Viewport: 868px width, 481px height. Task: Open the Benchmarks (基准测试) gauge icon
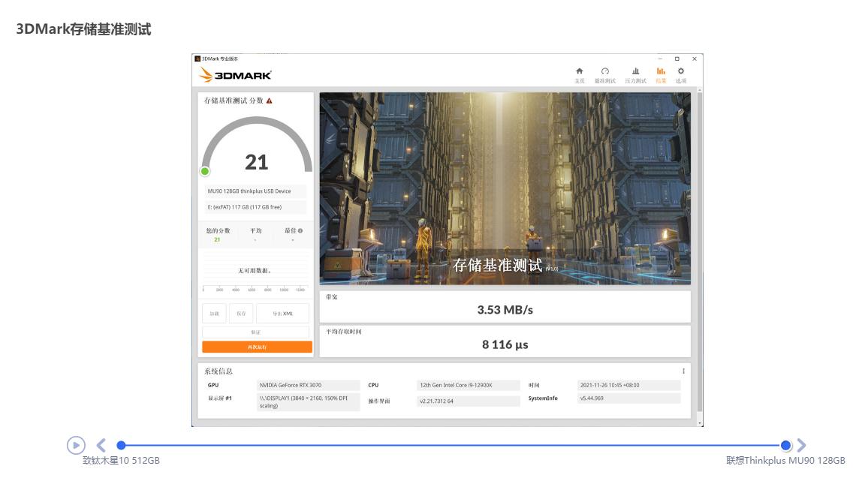click(604, 74)
